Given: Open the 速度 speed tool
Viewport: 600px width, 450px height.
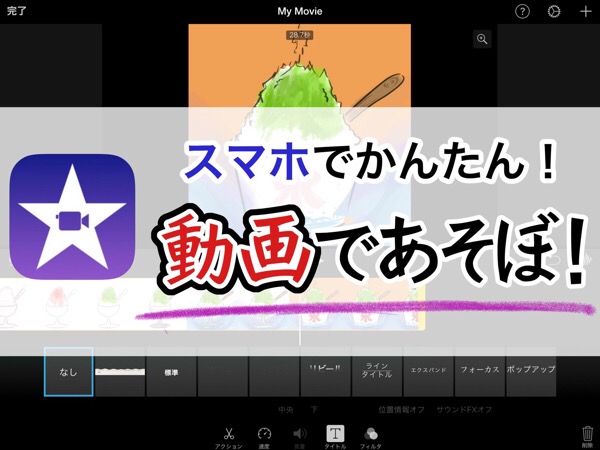Looking at the screenshot, I should 264,438.
